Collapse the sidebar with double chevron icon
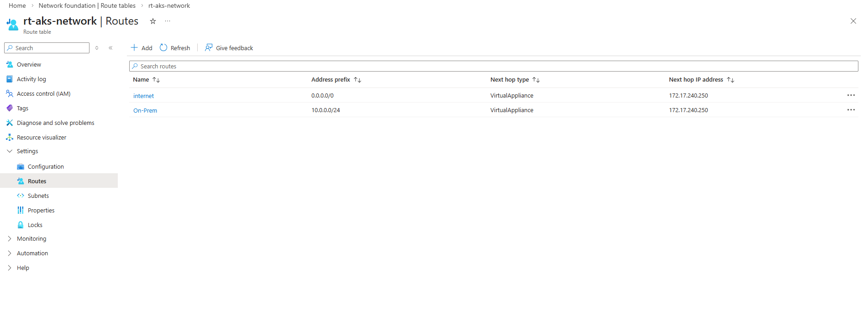Screen dimensions: 868x310 (110, 48)
